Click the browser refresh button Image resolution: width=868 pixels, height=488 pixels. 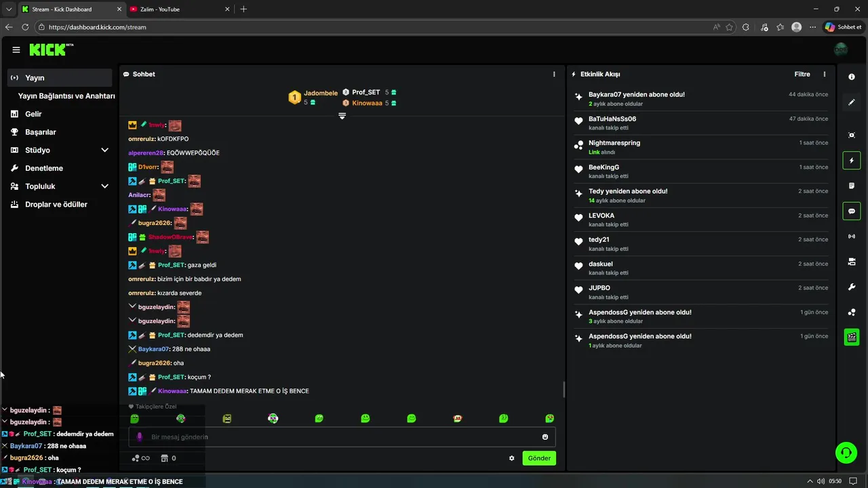(x=25, y=27)
